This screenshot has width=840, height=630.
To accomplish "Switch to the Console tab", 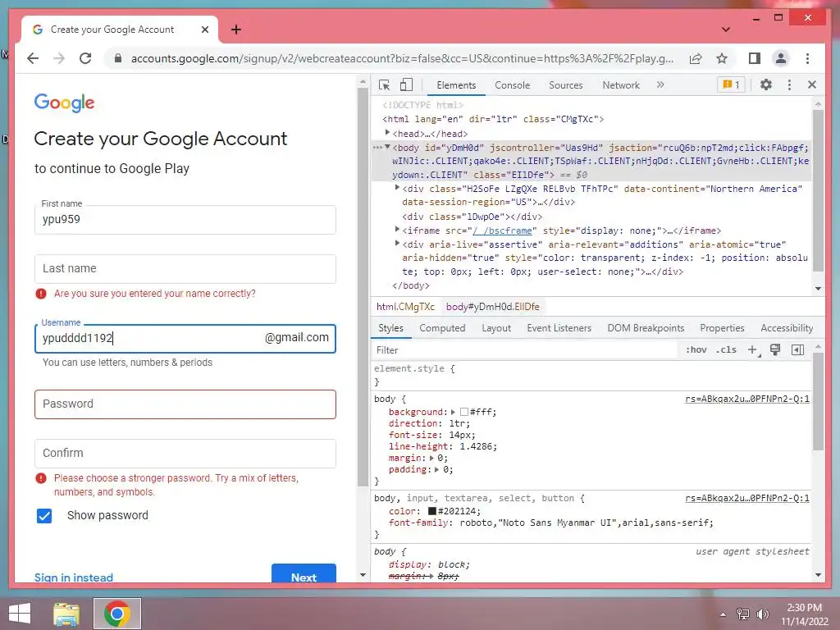I will [512, 85].
